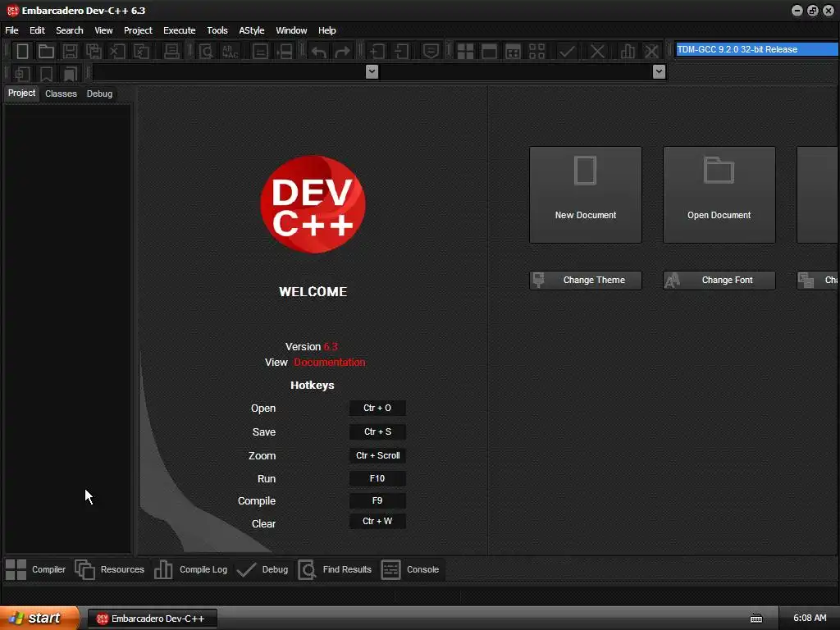Click the 6:08 AM taskbar clock

810,619
